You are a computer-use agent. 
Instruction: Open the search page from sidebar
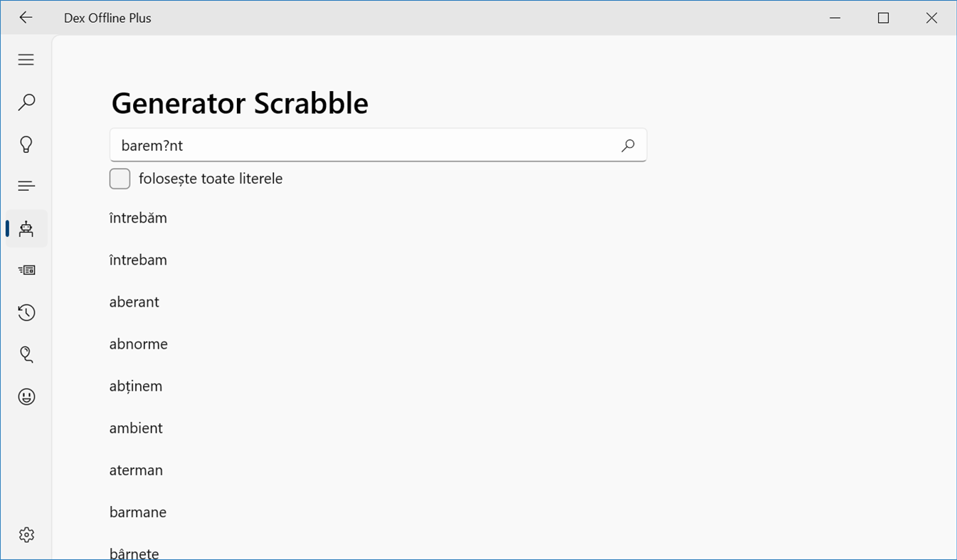tap(26, 102)
